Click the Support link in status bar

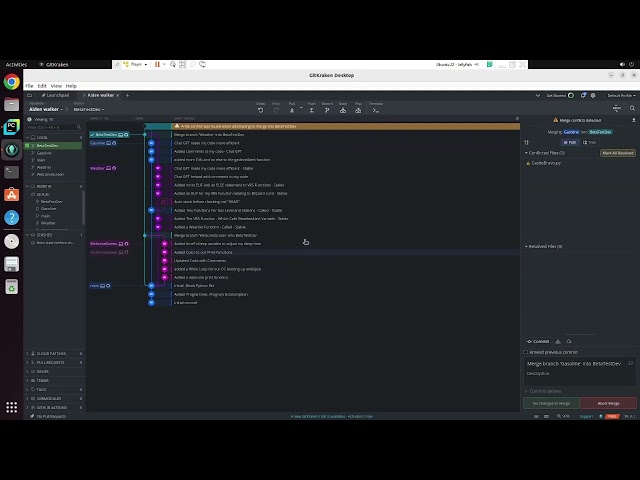(x=586, y=416)
